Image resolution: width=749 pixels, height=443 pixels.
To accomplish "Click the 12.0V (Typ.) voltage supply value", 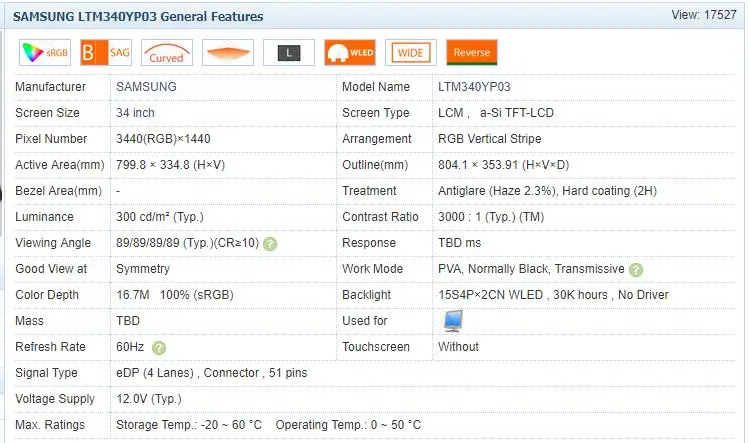I will tap(149, 399).
